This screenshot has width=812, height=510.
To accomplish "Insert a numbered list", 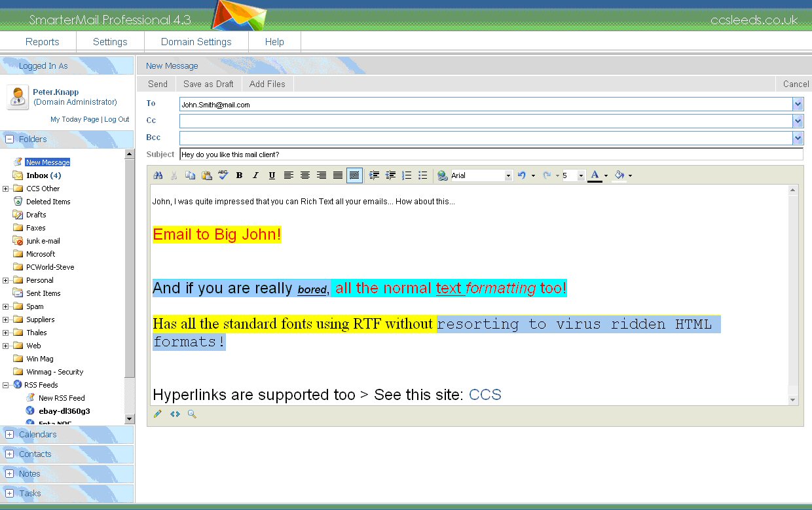I will pos(407,175).
